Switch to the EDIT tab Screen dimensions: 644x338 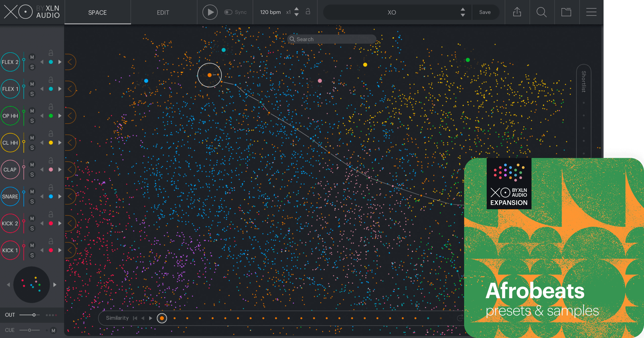[x=163, y=12]
